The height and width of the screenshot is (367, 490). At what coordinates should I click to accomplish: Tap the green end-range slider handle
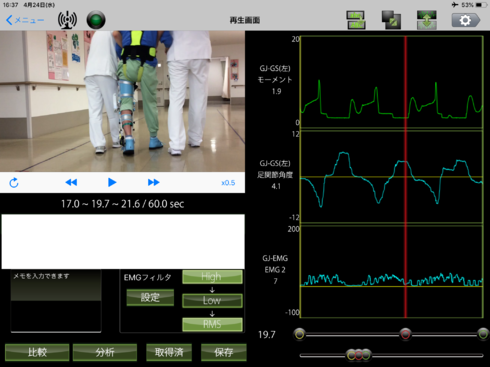click(483, 334)
